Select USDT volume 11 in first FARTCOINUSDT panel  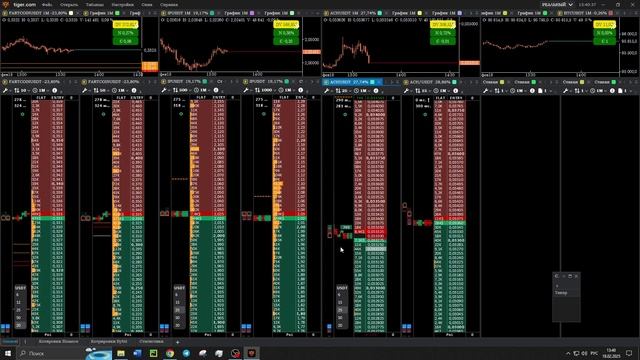click(19, 302)
